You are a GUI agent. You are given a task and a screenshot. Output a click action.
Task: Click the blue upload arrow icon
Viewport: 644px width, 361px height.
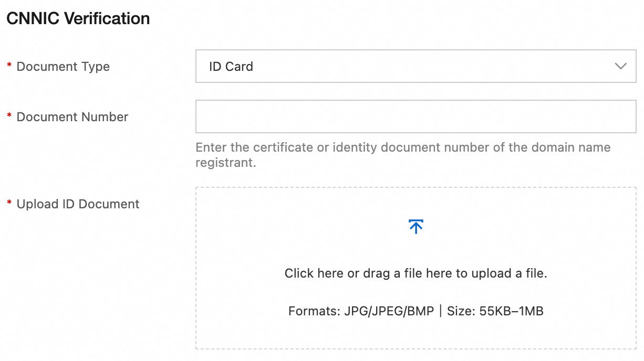tap(416, 226)
